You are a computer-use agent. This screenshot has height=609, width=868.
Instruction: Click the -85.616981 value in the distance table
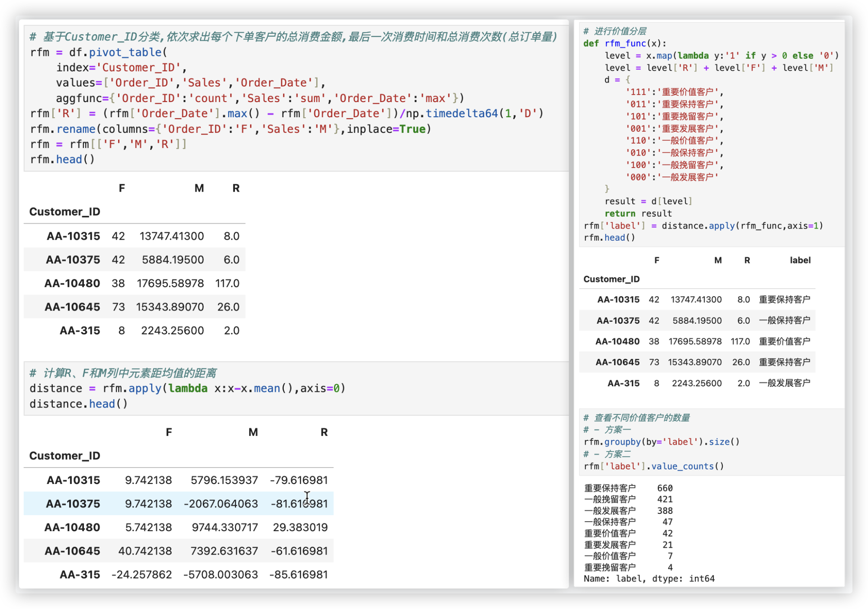tap(298, 574)
